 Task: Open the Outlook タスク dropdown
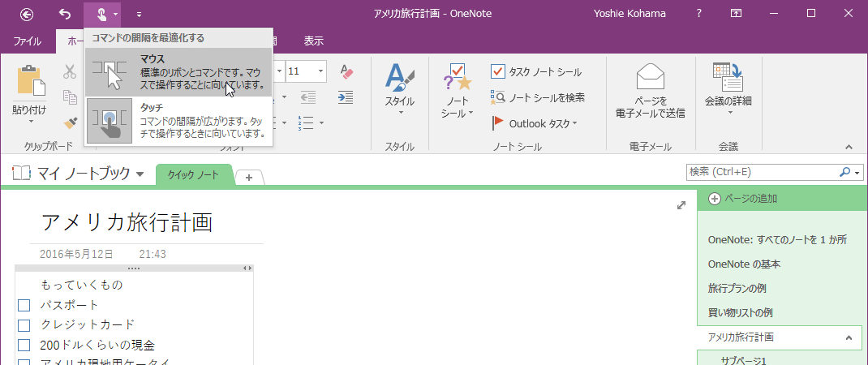pos(574,124)
